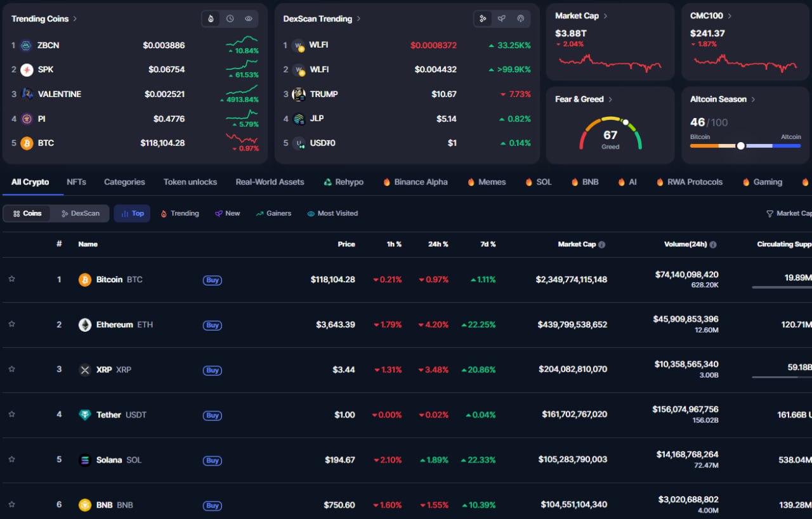The height and width of the screenshot is (519, 812).
Task: Star Ethereum for the watchlist
Action: (11, 324)
